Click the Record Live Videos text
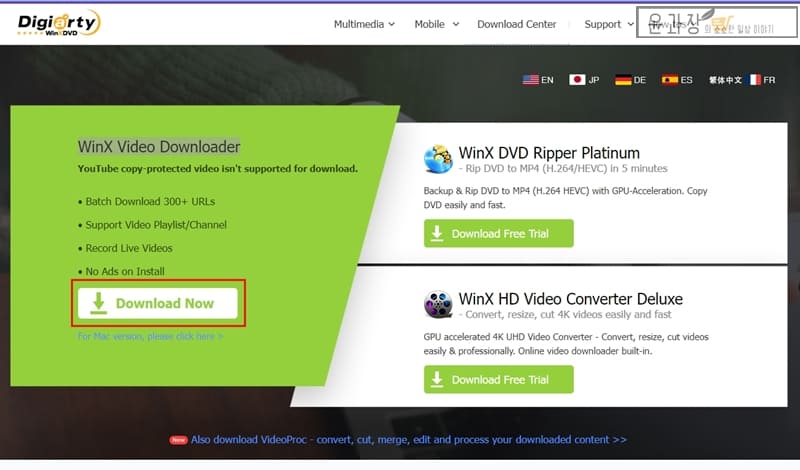 point(129,248)
